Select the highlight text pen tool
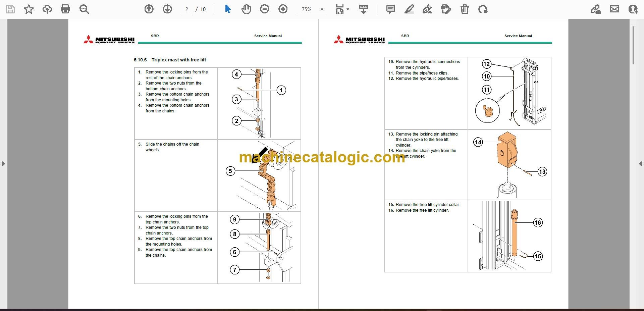644x311 pixels. [409, 9]
